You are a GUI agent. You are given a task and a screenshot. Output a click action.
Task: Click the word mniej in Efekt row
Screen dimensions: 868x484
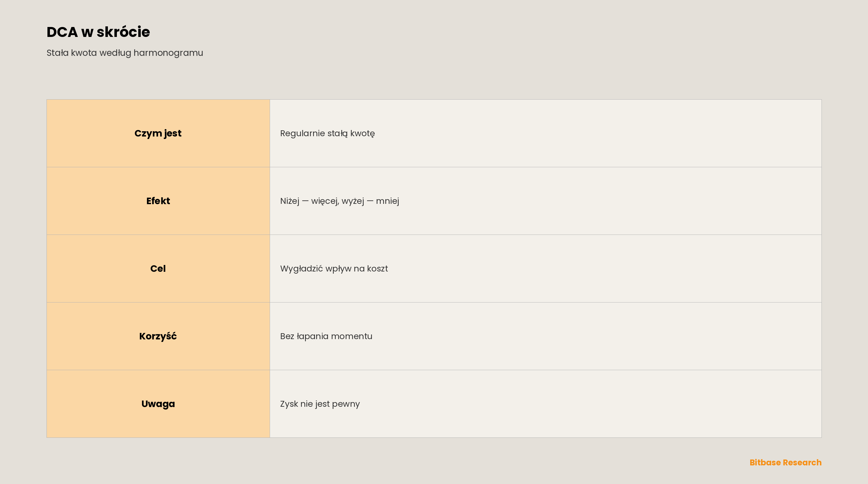[387, 201]
